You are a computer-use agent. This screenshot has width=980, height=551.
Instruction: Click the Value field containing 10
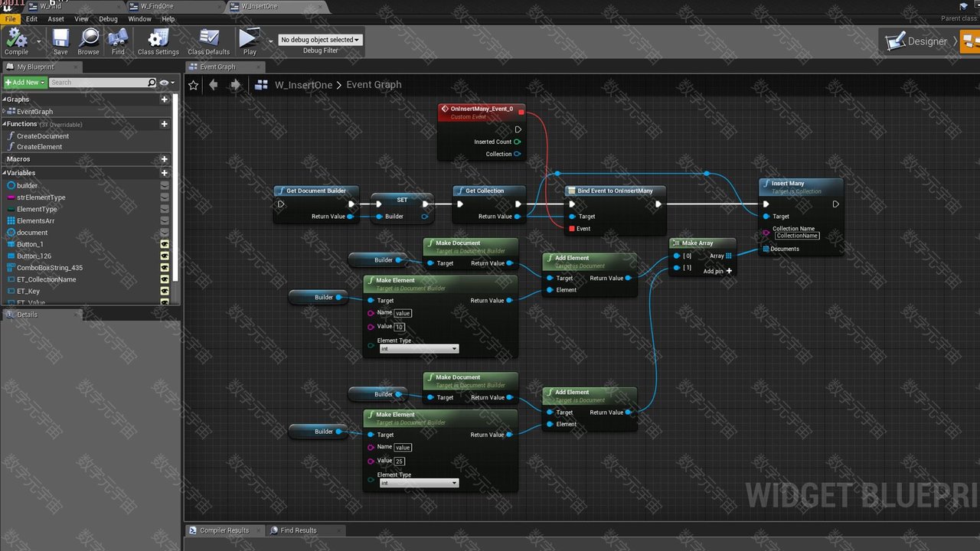pyautogui.click(x=400, y=327)
